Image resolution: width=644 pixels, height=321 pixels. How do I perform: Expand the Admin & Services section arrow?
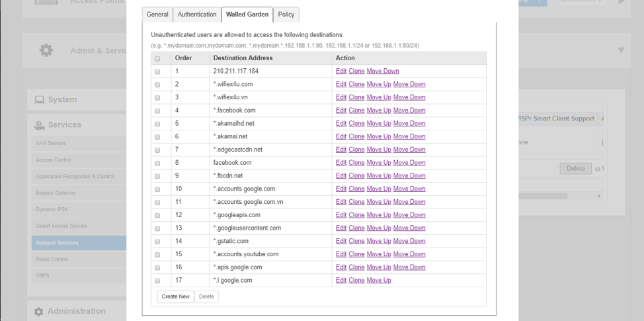pos(621,50)
